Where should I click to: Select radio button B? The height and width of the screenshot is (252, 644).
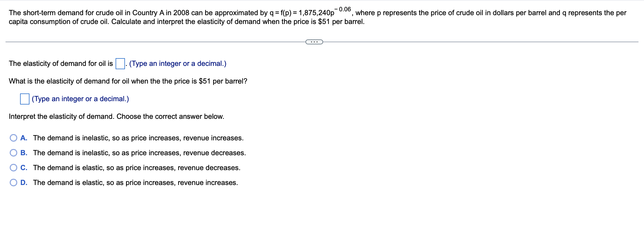coord(13,153)
